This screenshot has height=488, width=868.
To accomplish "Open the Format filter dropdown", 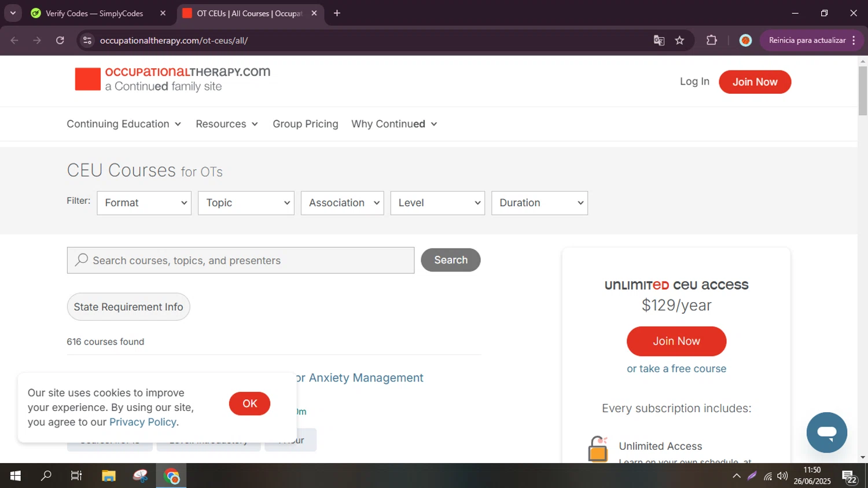I will click(144, 203).
